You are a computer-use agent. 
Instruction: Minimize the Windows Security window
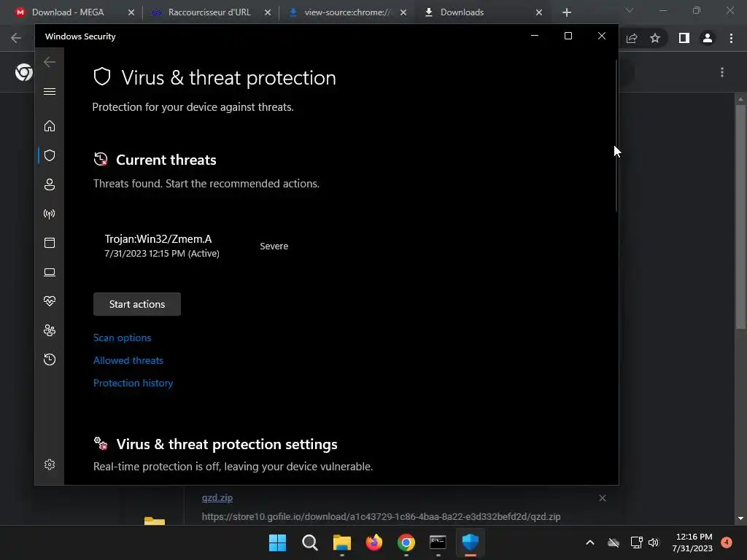pos(535,36)
